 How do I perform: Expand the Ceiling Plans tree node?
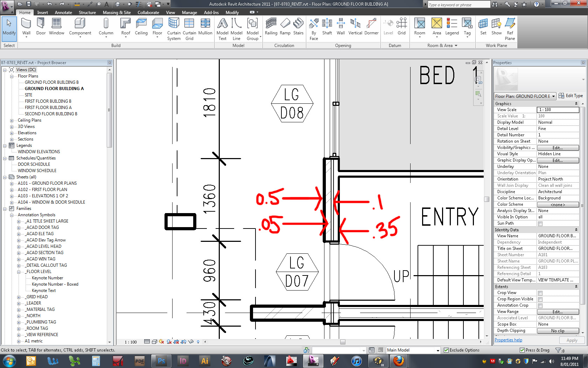tap(12, 120)
